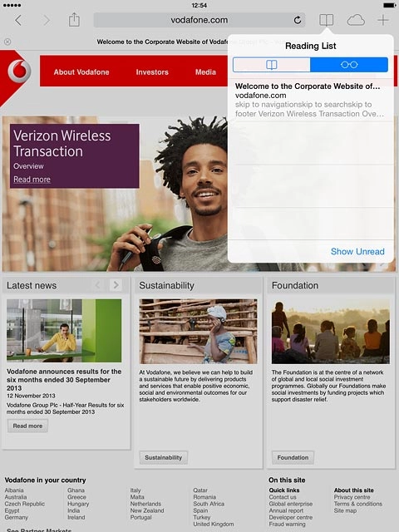The image size is (399, 532).
Task: Open Contact us quick link
Action: pyautogui.click(x=283, y=497)
